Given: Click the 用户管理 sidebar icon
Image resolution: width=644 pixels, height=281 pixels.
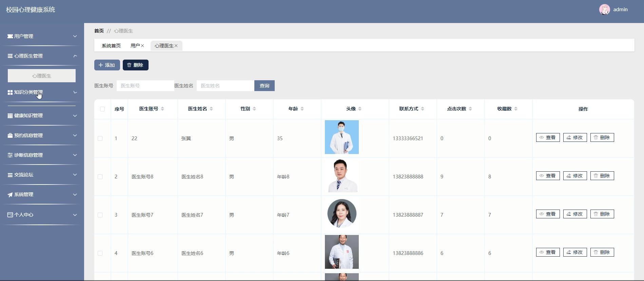Looking at the screenshot, I should click(10, 36).
